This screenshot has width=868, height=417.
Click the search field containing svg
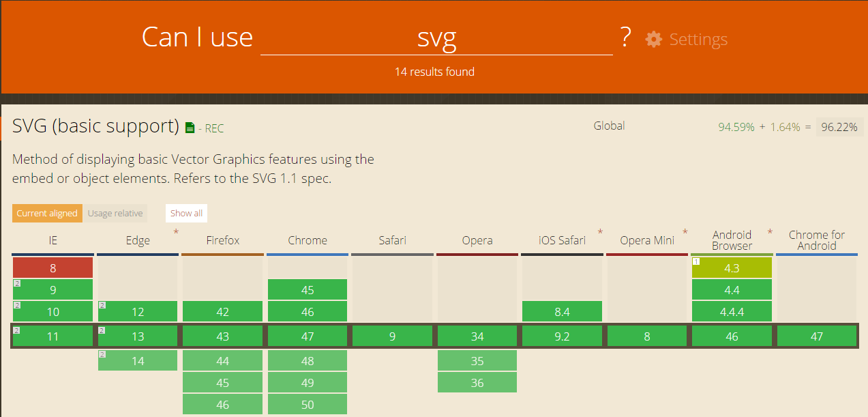pyautogui.click(x=436, y=39)
